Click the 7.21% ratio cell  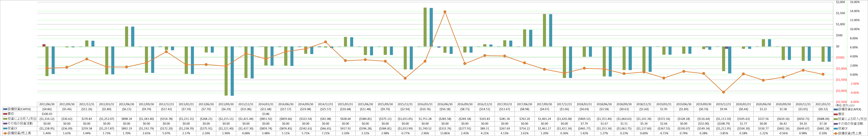[326, 133]
